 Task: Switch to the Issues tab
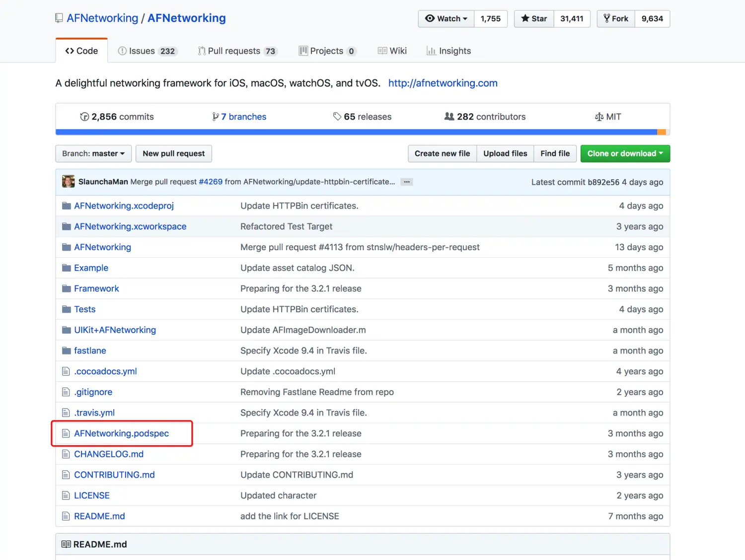point(148,51)
